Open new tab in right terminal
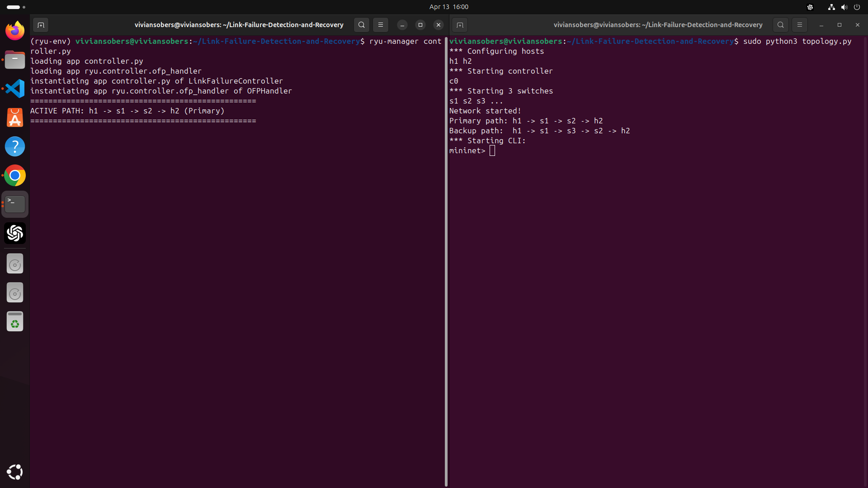The image size is (868, 488). [460, 25]
